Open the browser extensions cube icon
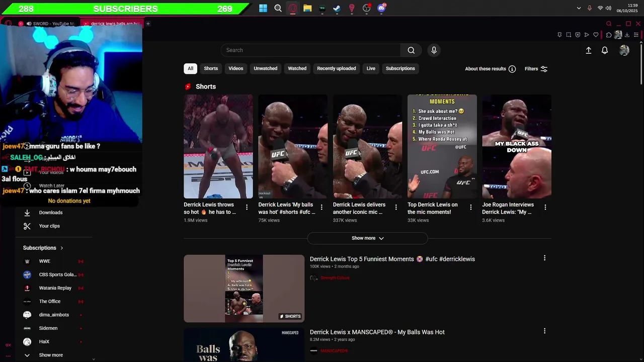 click(609, 35)
